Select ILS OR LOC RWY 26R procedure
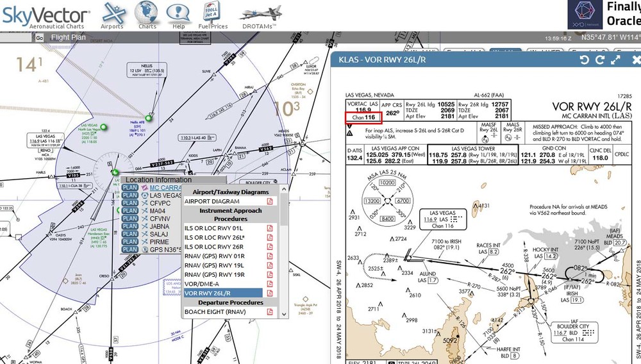 tap(214, 247)
